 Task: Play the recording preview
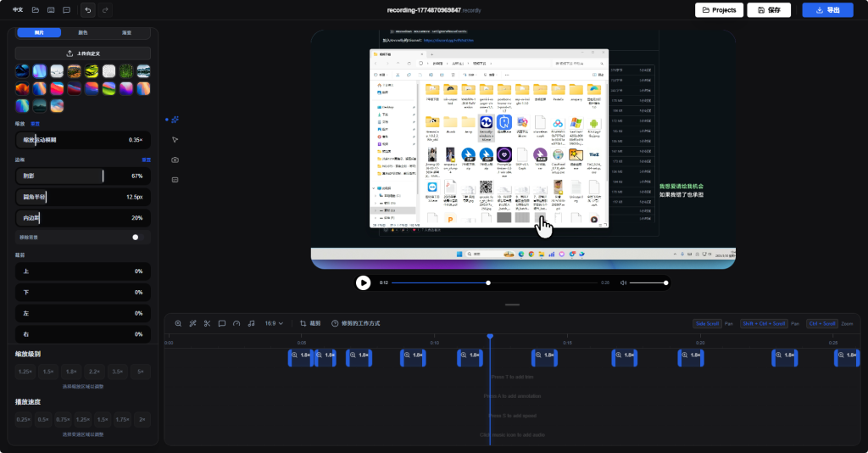(364, 282)
